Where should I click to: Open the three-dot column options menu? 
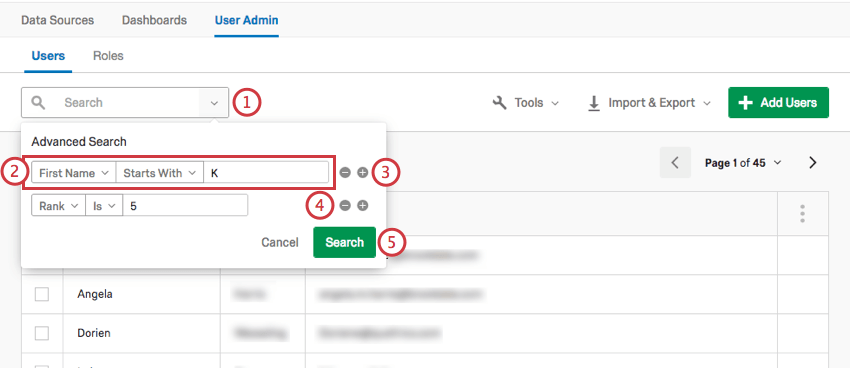pos(802,214)
